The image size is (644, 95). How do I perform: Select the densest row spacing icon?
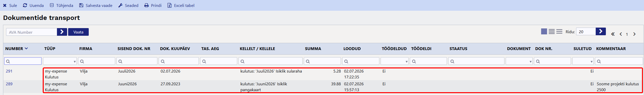(544, 31)
